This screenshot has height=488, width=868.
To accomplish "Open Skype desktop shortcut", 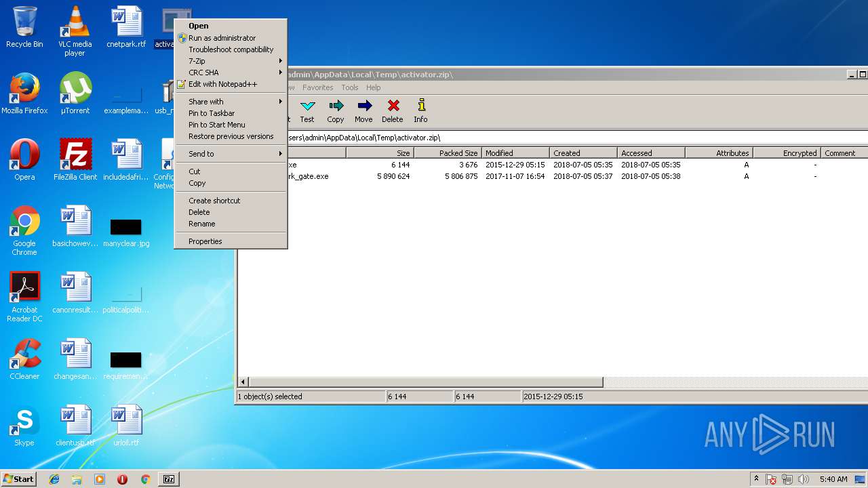I will [x=24, y=426].
